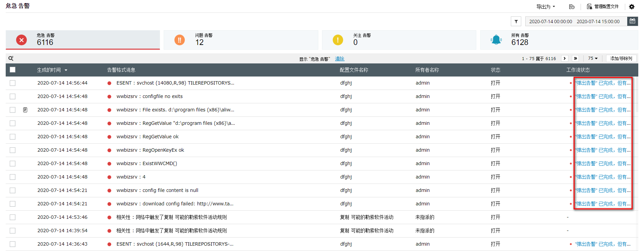Go to next page arrow
The height and width of the screenshot is (251, 644).
click(x=565, y=58)
